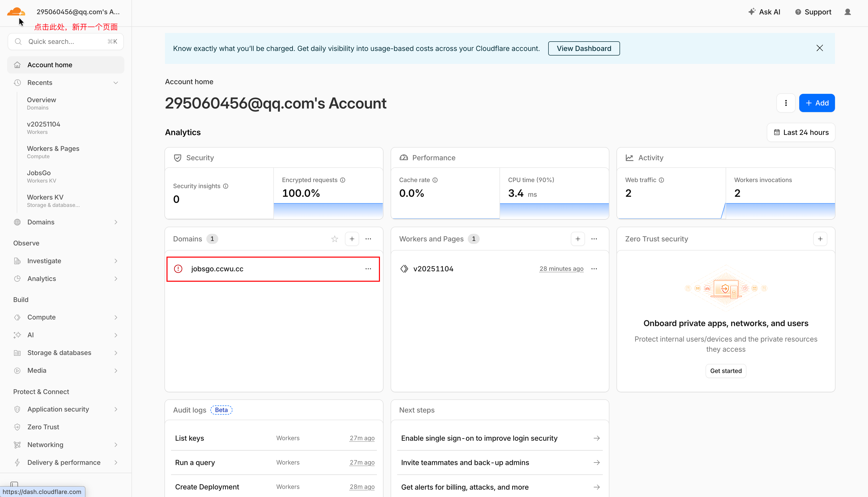Open Create Deployment audit log entry
The width and height of the screenshot is (868, 497).
click(274, 487)
